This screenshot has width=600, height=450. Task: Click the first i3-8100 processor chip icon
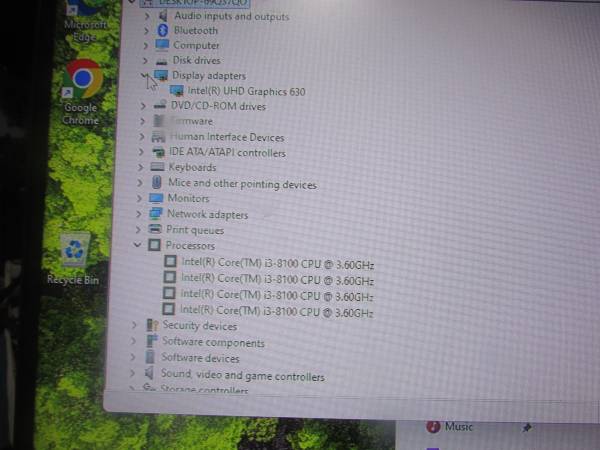(x=170, y=261)
